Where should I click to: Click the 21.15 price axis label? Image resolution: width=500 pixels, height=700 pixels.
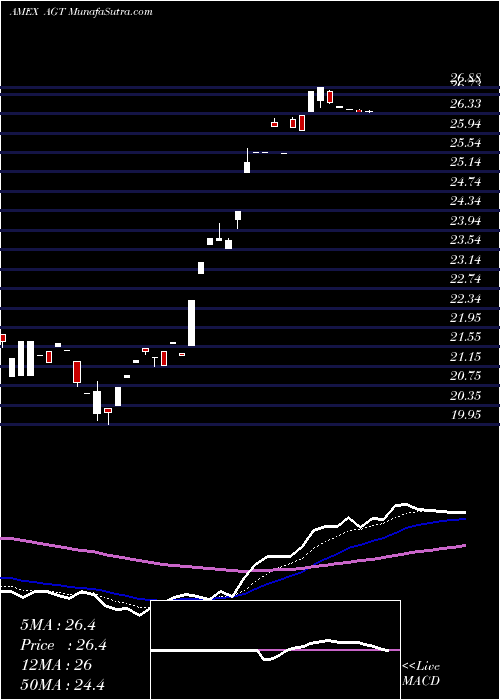pyautogui.click(x=466, y=356)
